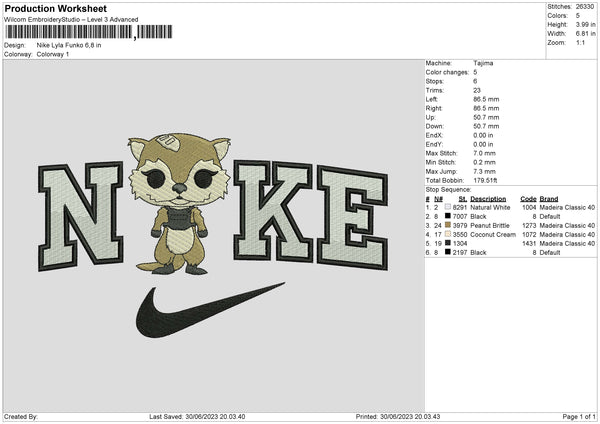Click the 'Right:' measurement label
600x424 pixels.
tap(434, 108)
